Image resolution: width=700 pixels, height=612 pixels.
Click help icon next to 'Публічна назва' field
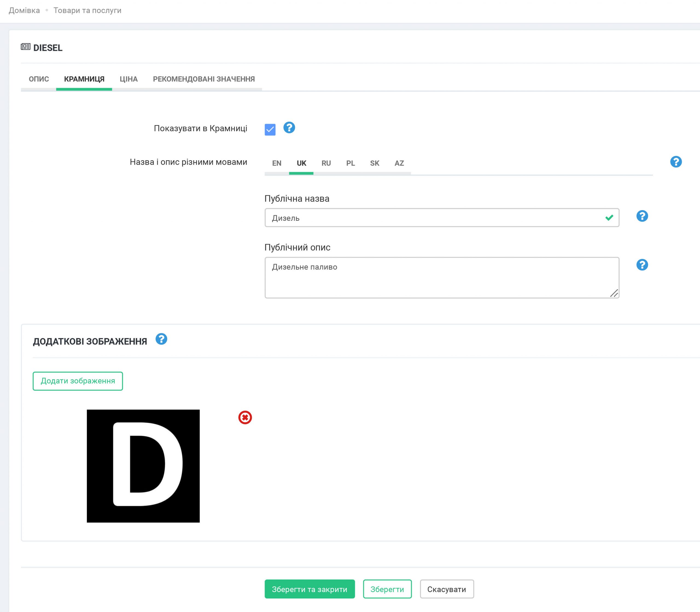(642, 216)
